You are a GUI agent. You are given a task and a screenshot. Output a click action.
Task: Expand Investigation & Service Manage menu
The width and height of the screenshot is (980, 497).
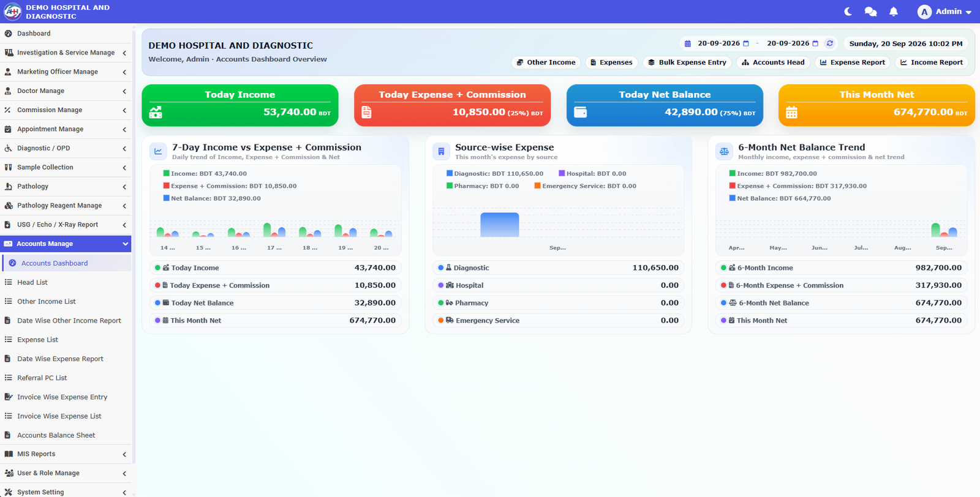(66, 53)
